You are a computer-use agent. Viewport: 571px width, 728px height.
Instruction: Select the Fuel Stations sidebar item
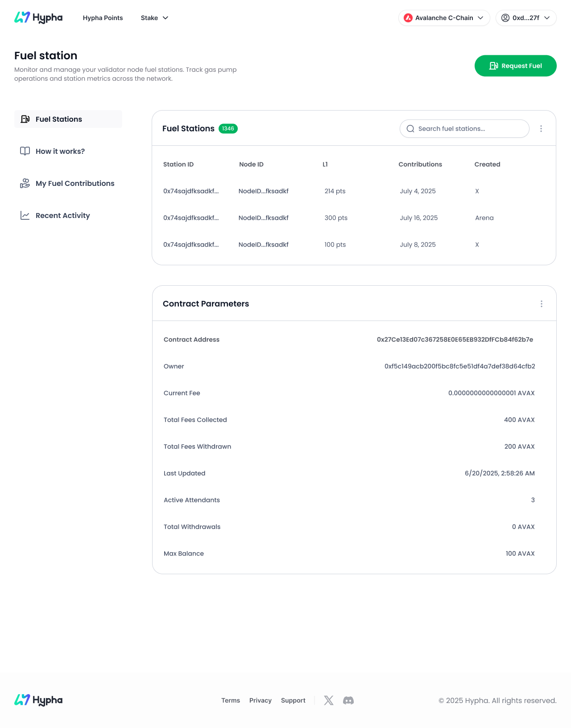click(59, 119)
